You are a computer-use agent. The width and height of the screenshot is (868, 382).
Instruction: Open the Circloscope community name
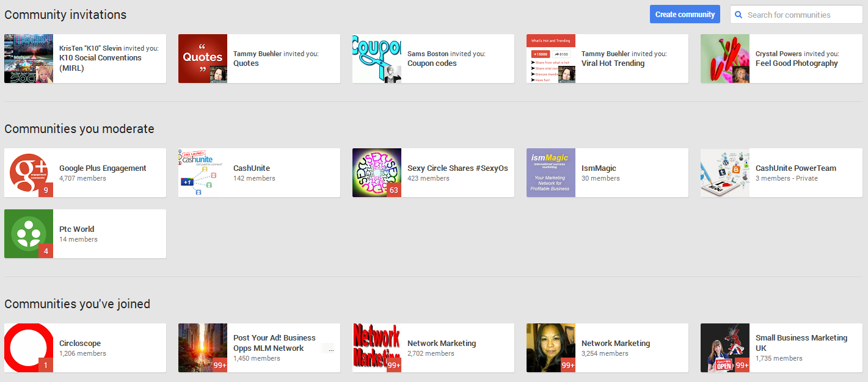point(80,344)
